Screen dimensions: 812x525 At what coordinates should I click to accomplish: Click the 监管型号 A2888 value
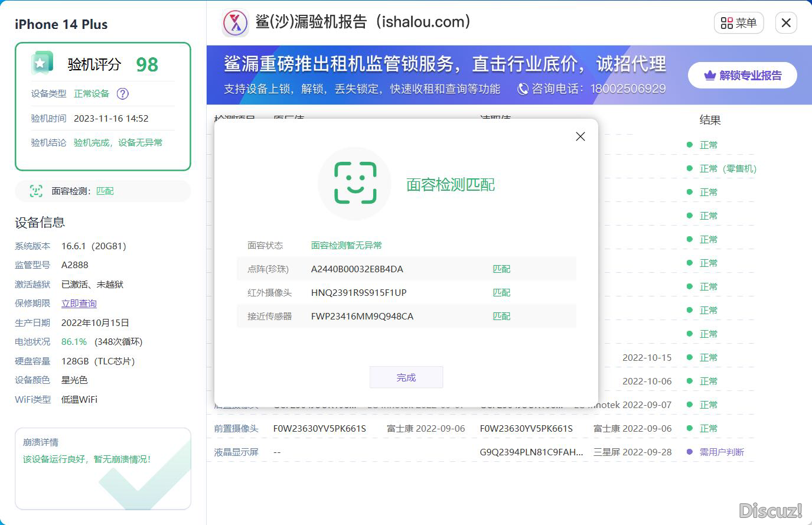(75, 265)
